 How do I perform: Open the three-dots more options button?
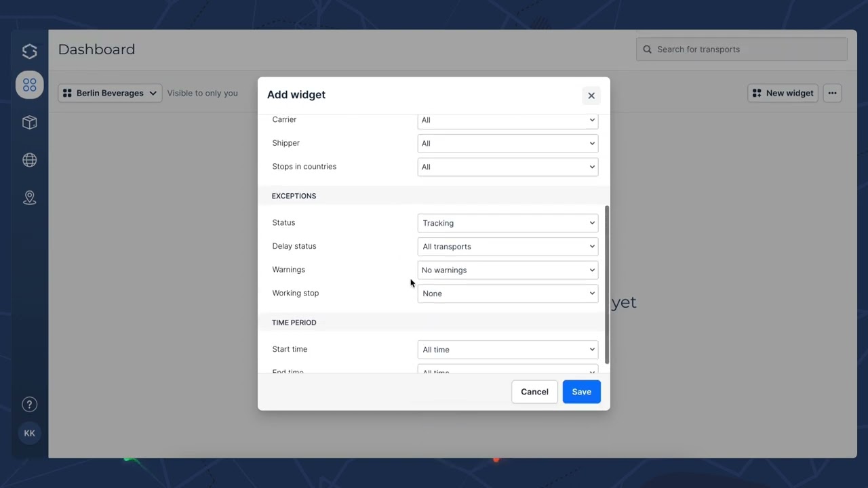[832, 94]
